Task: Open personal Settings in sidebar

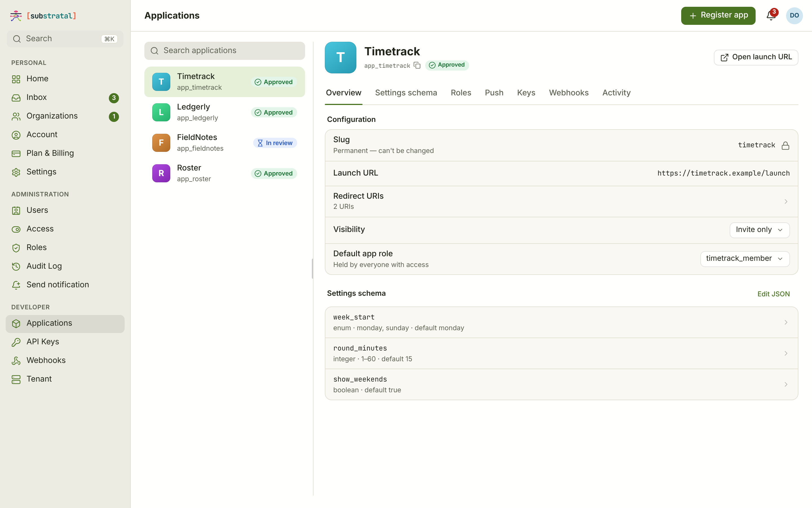Action: coord(65,172)
